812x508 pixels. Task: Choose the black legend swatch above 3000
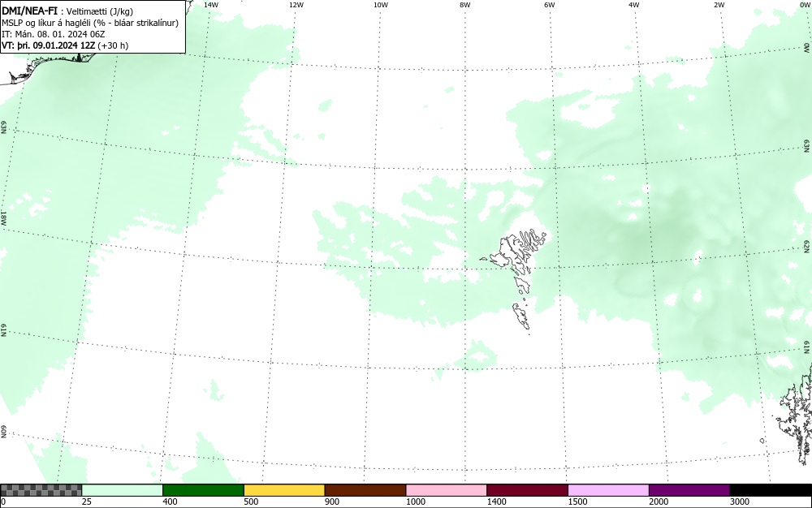pyautogui.click(x=771, y=490)
